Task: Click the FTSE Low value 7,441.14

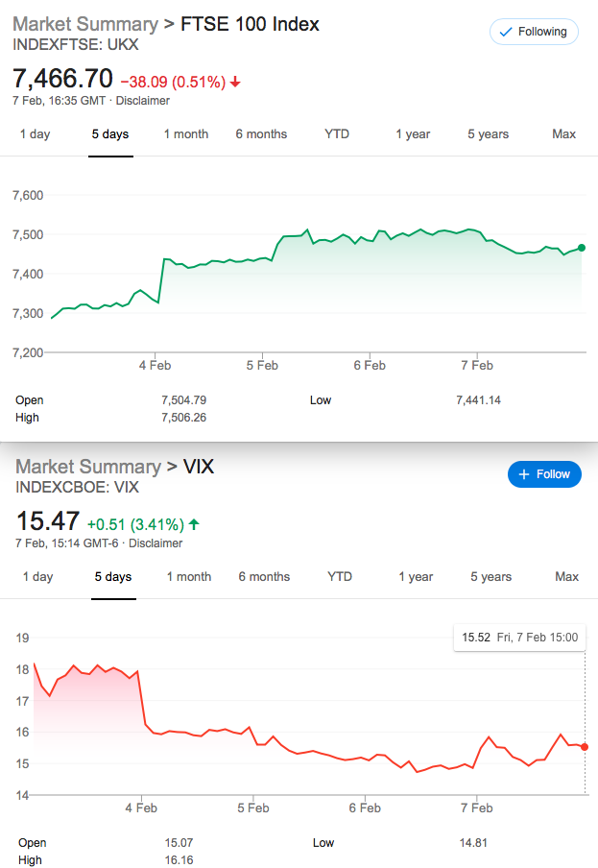Action: [479, 400]
